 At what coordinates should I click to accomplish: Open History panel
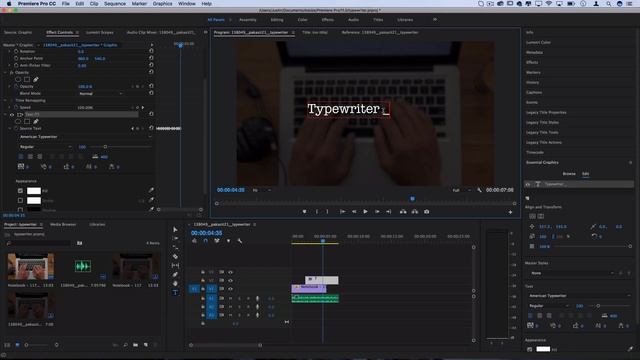pos(532,82)
